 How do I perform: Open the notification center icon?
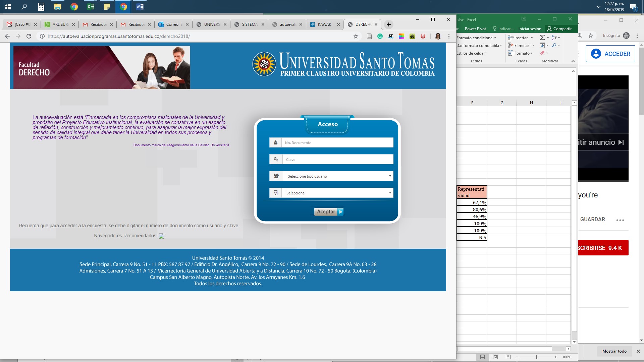[633, 7]
